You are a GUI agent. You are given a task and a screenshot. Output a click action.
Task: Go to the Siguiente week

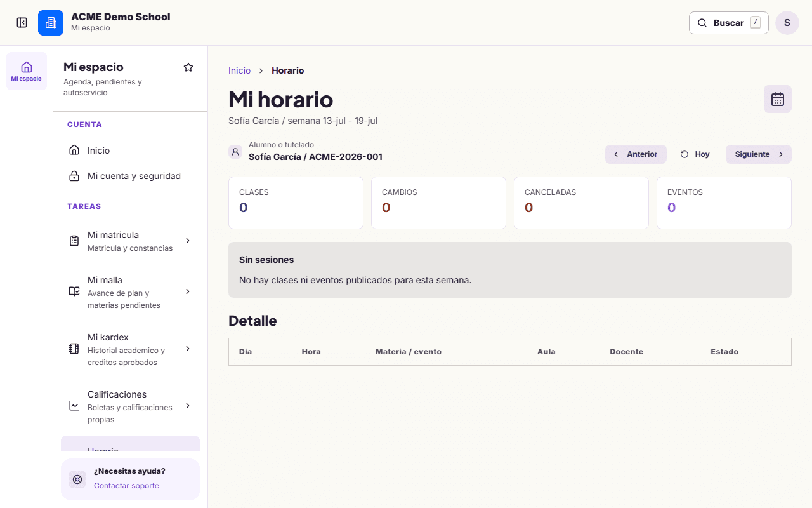tap(759, 154)
